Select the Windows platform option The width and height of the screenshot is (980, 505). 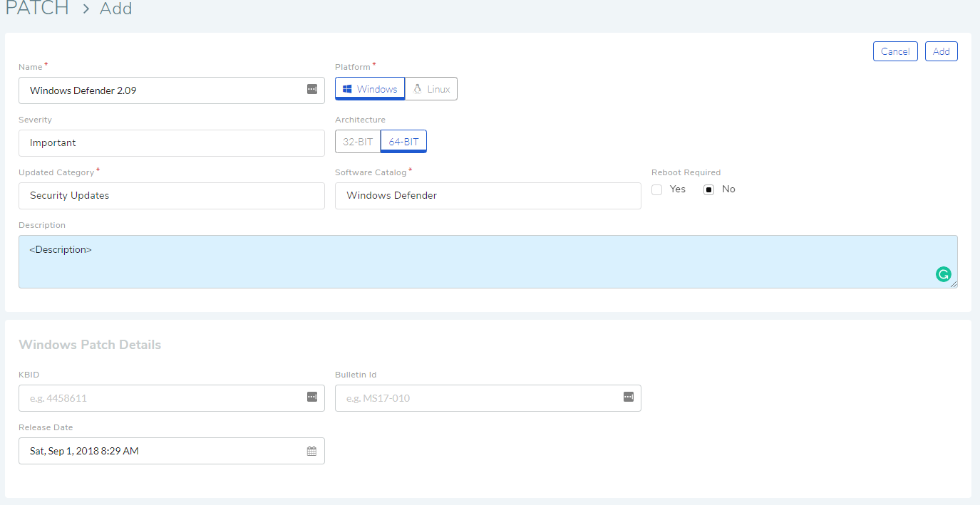(370, 89)
